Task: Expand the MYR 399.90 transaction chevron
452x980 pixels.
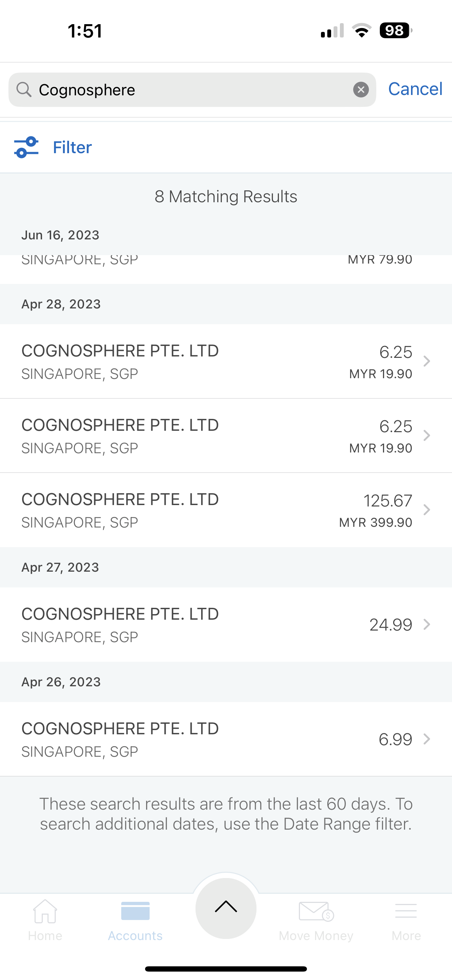Action: pyautogui.click(x=427, y=510)
